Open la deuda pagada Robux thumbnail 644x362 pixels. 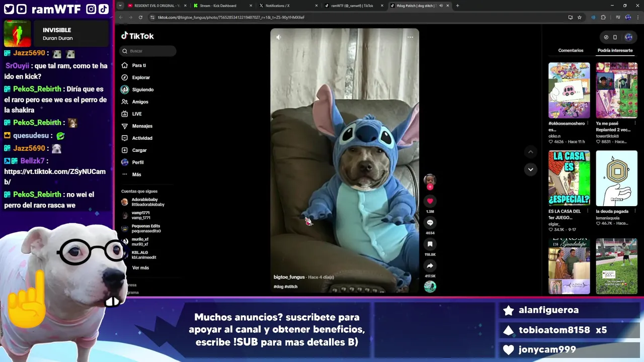(616, 178)
